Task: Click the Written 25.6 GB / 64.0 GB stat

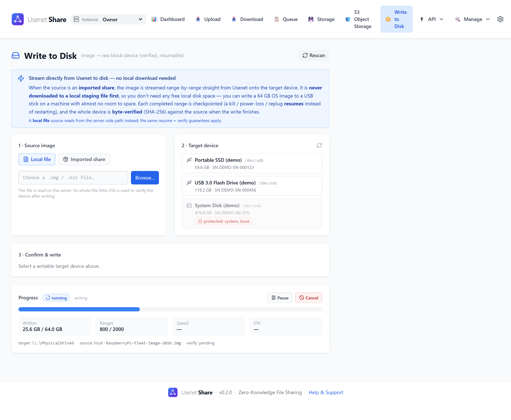Action: point(55,326)
